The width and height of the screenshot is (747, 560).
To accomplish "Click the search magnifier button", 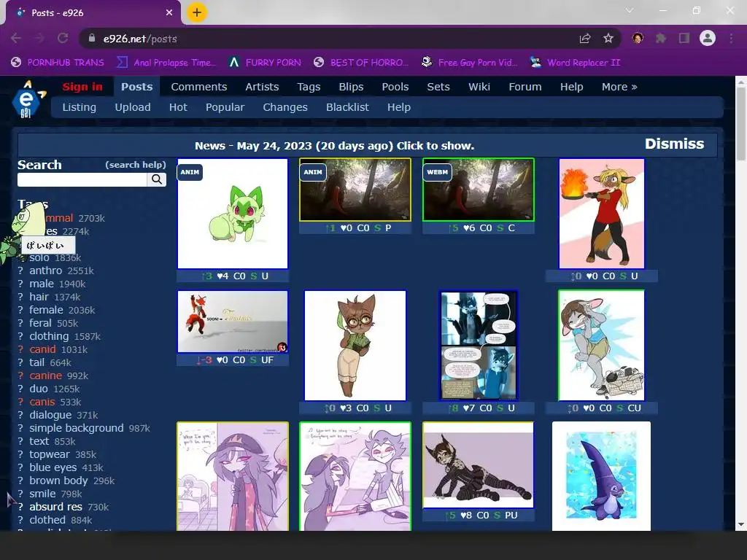I will (x=157, y=179).
